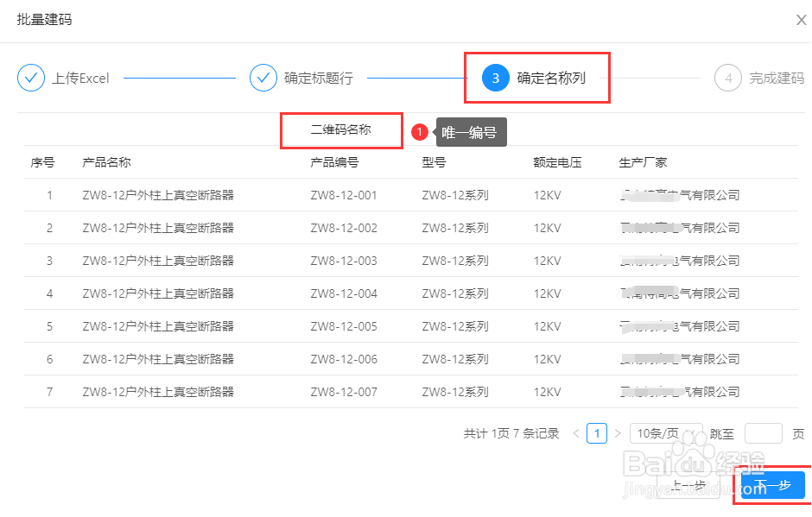812x517 pixels.
Task: Click the page 1 pagination button
Action: 597,433
